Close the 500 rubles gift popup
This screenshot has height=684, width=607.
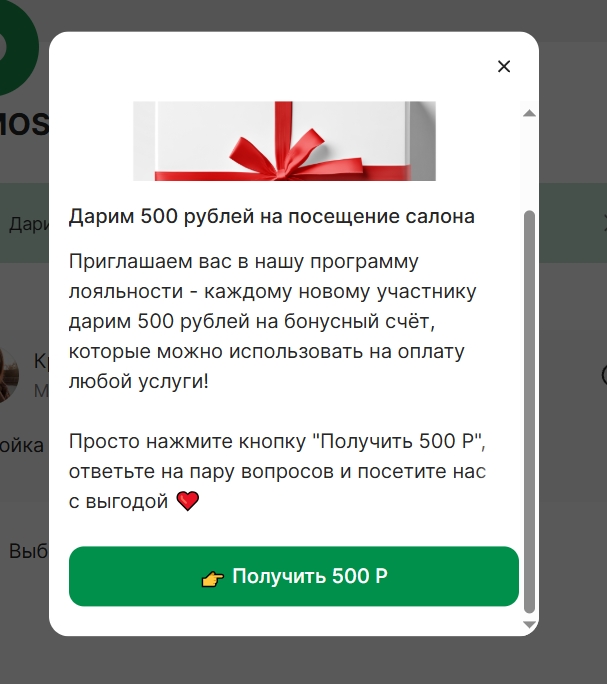[x=504, y=66]
